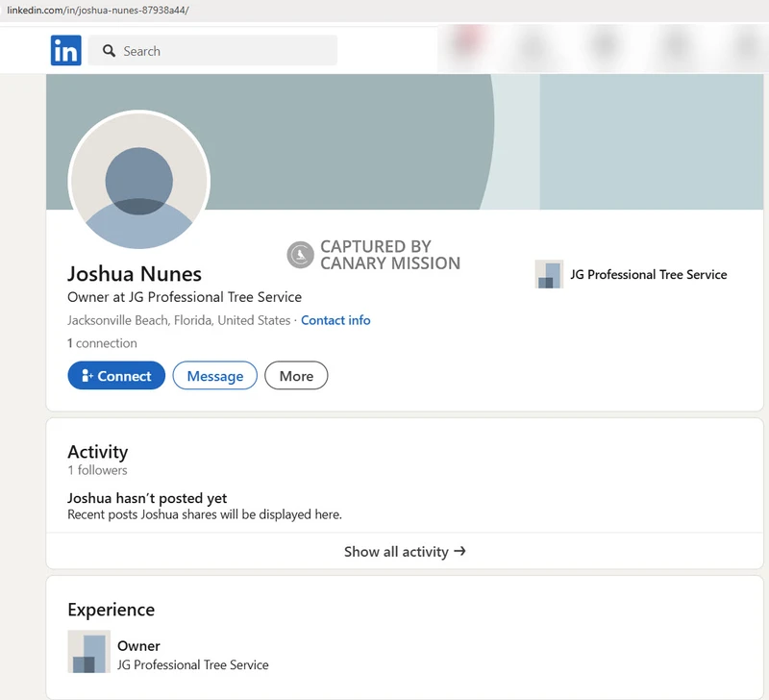Select the Owner job title entry
This screenshot has height=700, width=769.
click(138, 645)
